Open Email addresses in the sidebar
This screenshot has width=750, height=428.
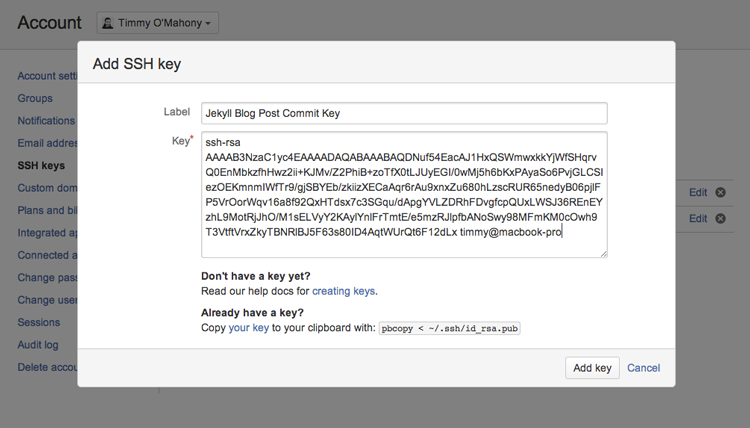(x=47, y=143)
